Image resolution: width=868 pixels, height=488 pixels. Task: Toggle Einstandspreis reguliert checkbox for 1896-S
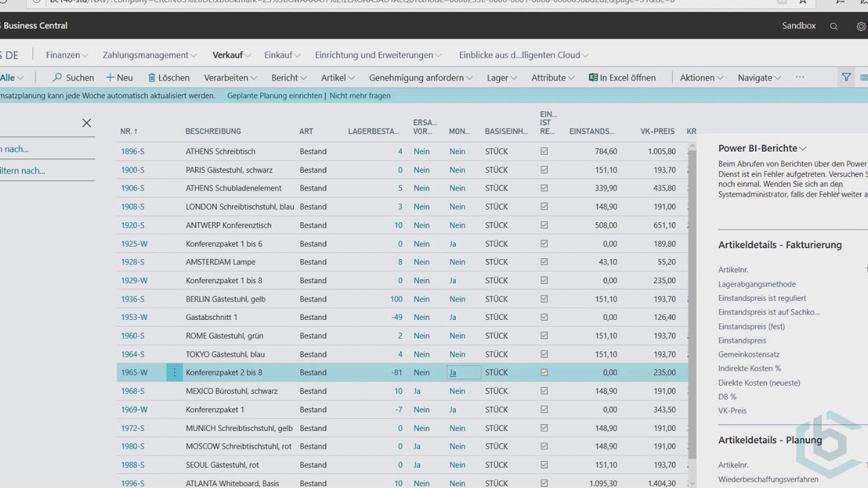point(544,151)
